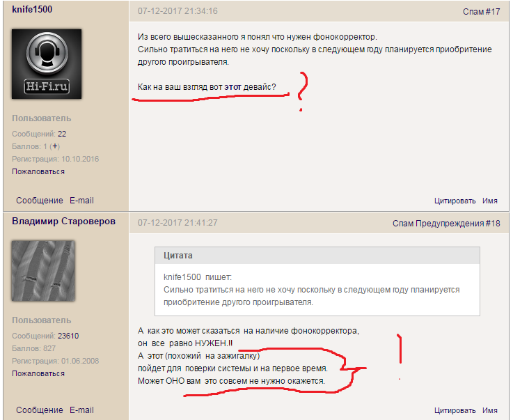513x420 pixels.
Task: Click Пожаловаться under the knife1500 profile
Action: (38, 171)
